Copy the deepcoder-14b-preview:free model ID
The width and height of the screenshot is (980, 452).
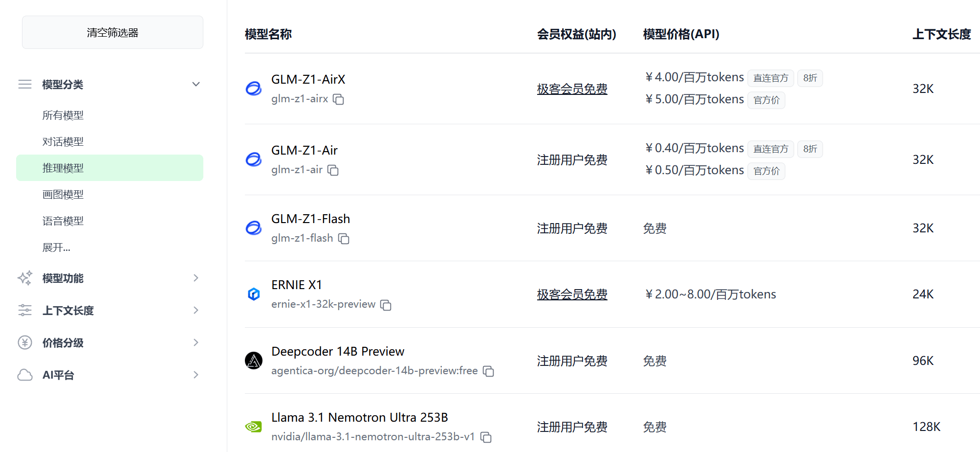coord(488,371)
